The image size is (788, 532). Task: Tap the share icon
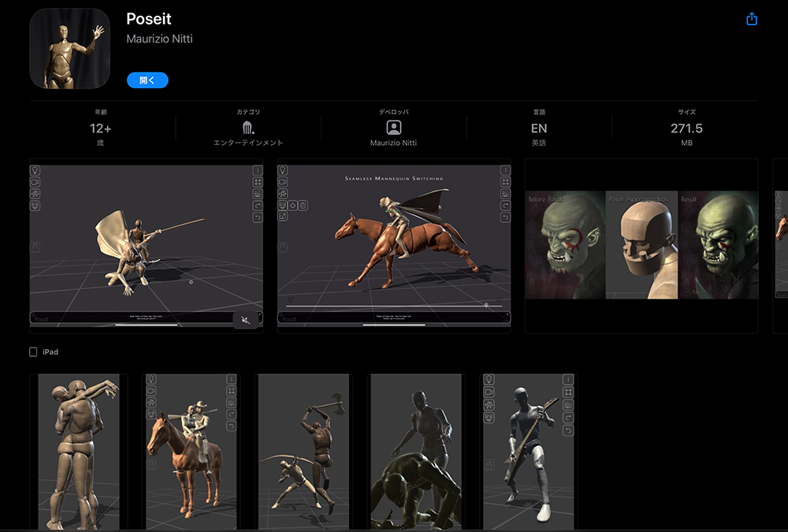click(x=751, y=19)
